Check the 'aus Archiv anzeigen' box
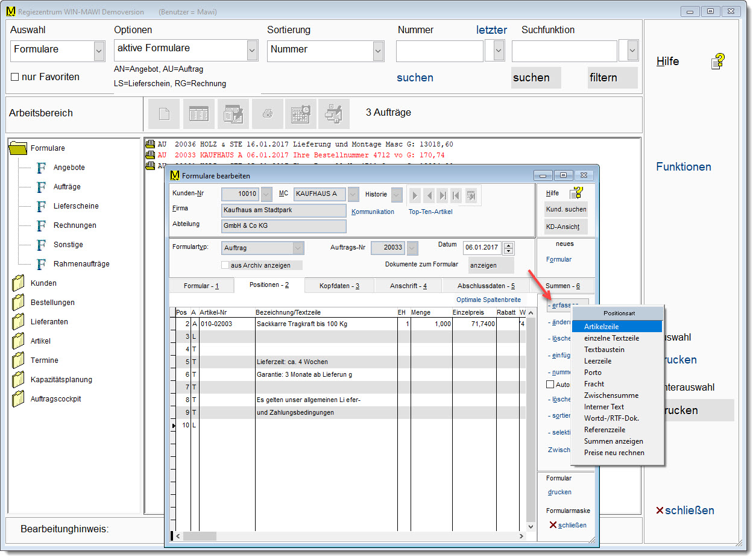The width and height of the screenshot is (756, 560). 225,265
